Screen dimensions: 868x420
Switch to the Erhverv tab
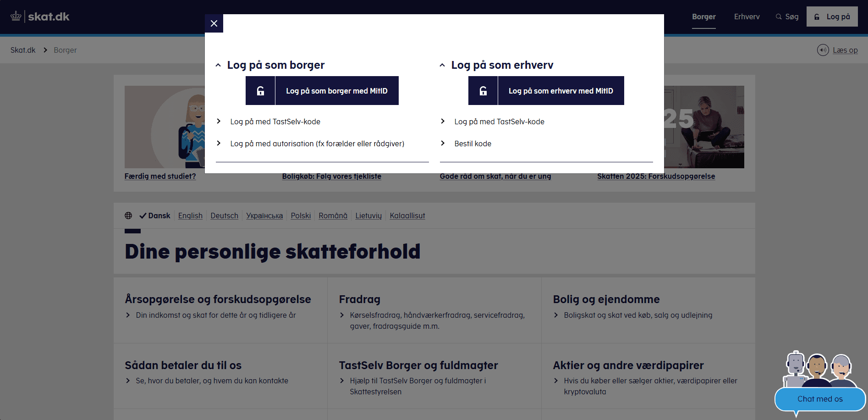tap(747, 17)
